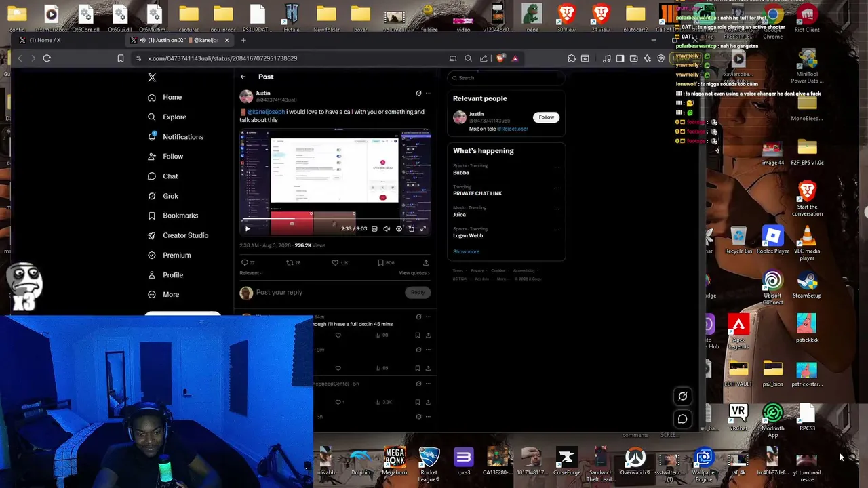Open the Rocket League desktop shortcut

point(429,464)
